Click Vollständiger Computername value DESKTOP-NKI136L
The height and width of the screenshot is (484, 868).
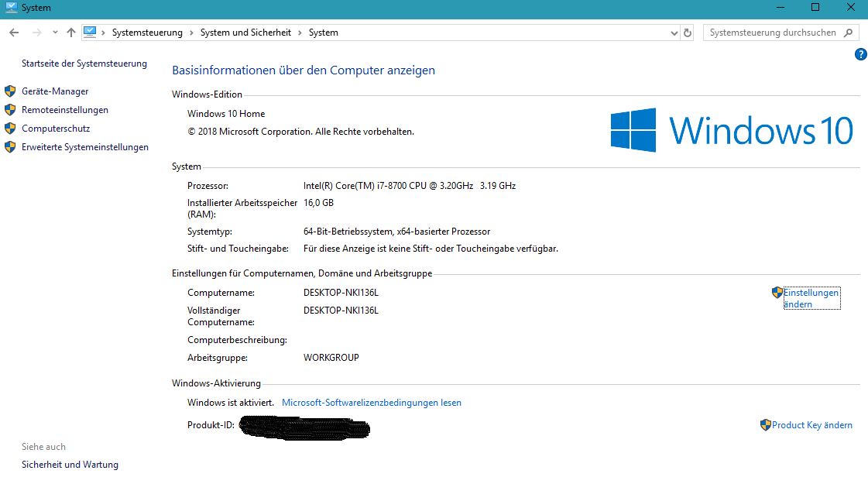coord(341,311)
